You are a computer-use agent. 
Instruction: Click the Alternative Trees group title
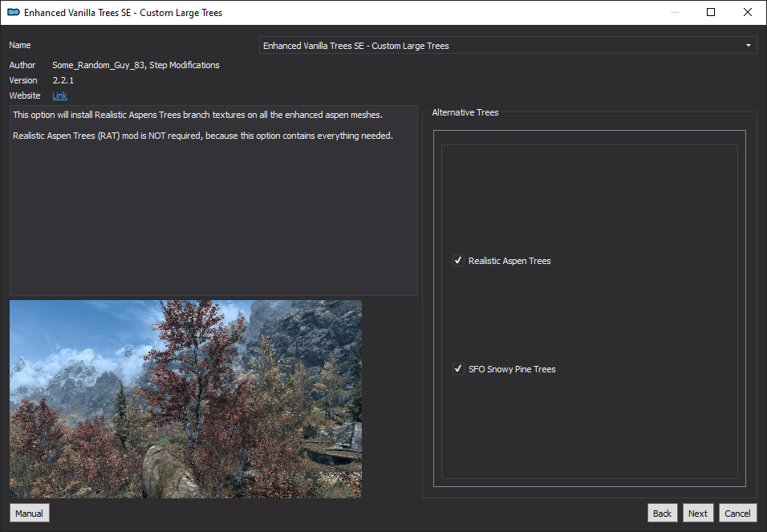coord(465,112)
